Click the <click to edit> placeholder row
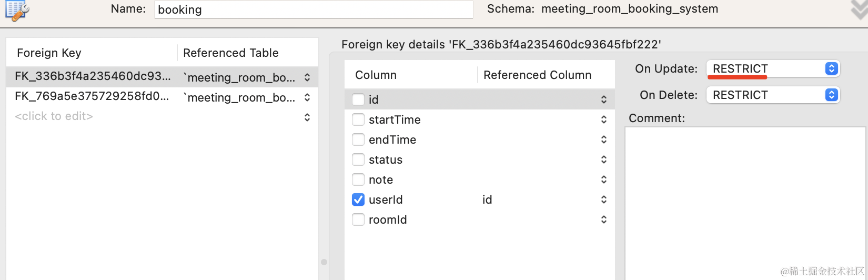 (54, 116)
